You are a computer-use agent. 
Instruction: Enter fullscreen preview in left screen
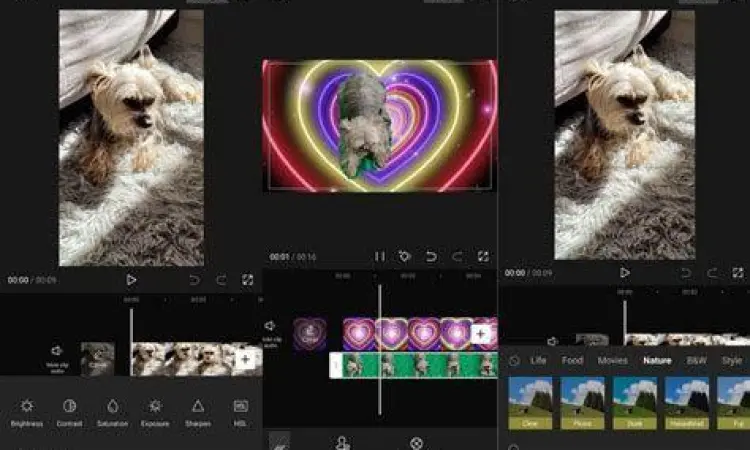247,280
